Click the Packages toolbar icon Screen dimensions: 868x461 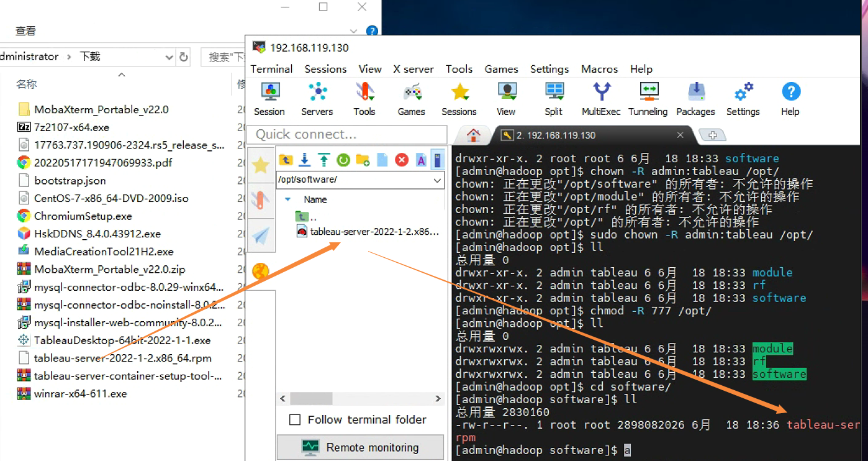(696, 99)
